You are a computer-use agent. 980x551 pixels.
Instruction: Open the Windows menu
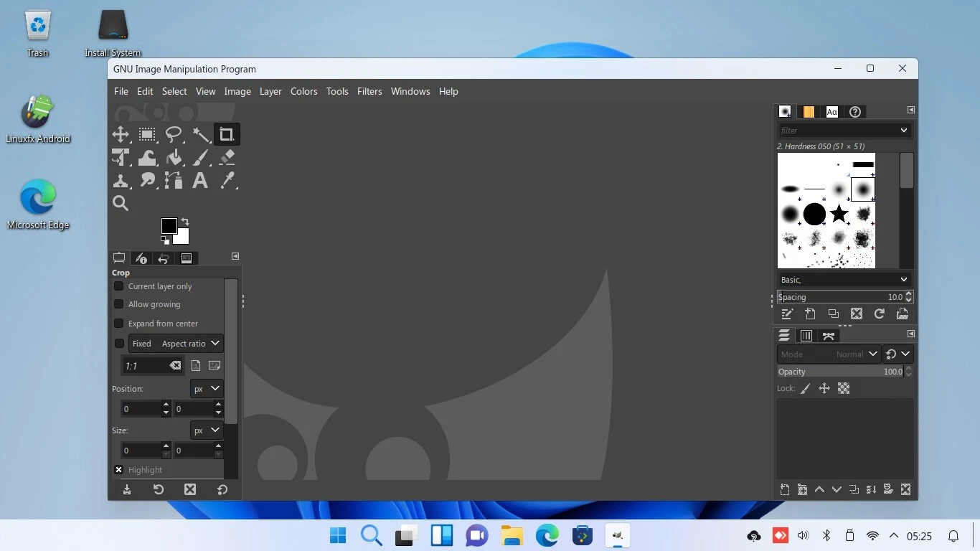tap(410, 91)
